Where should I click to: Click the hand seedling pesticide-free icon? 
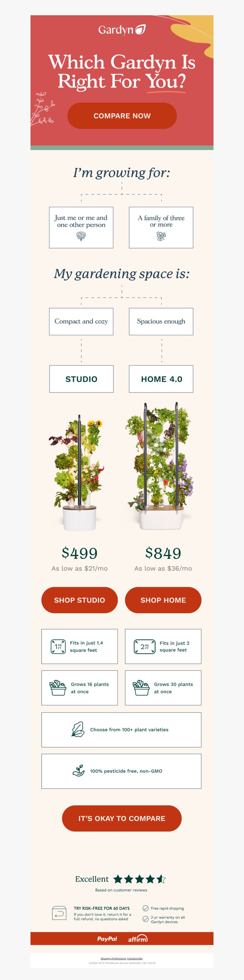pos(78,771)
